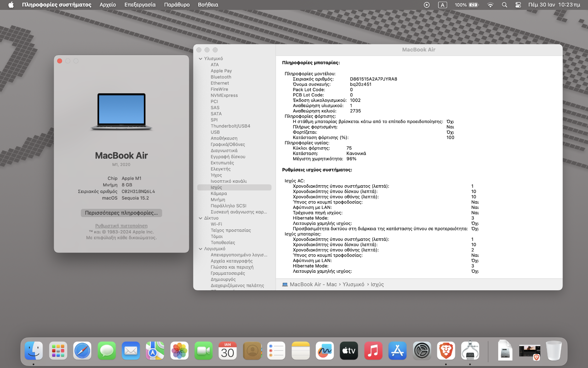Open Messages app in the Dock
The width and height of the screenshot is (588, 368).
coord(107,351)
